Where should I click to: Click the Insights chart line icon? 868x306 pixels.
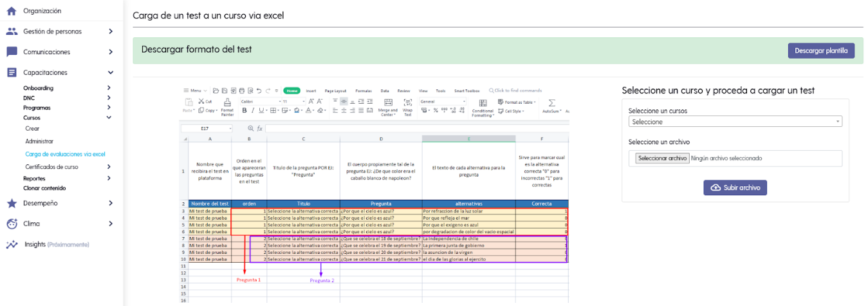(x=12, y=245)
